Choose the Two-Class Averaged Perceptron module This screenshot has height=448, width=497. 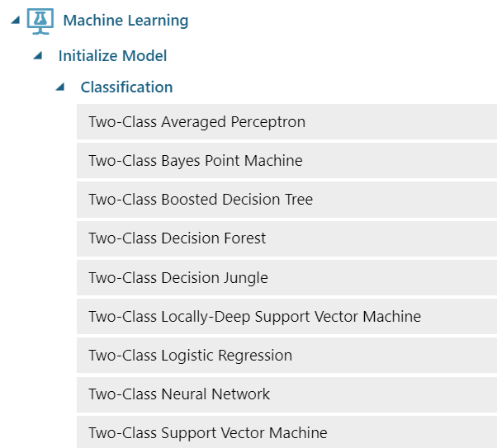click(x=196, y=122)
